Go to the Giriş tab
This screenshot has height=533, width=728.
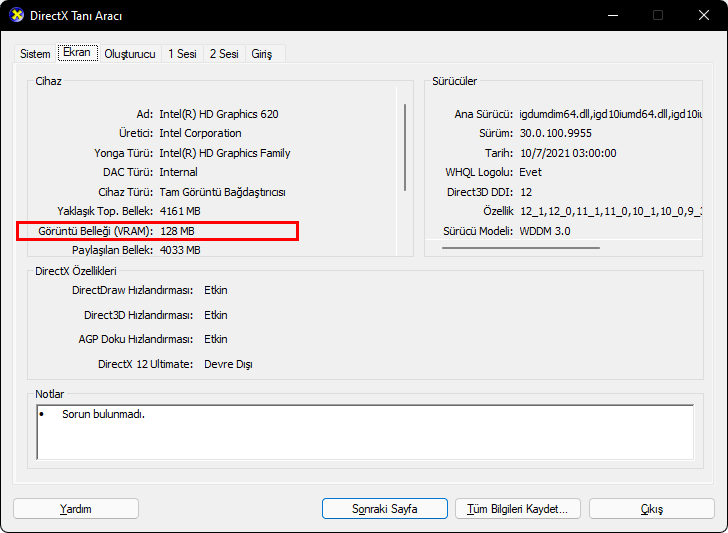pyautogui.click(x=262, y=54)
